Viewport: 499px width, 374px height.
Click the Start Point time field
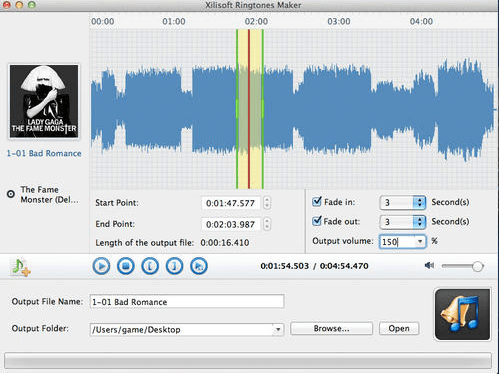click(231, 203)
